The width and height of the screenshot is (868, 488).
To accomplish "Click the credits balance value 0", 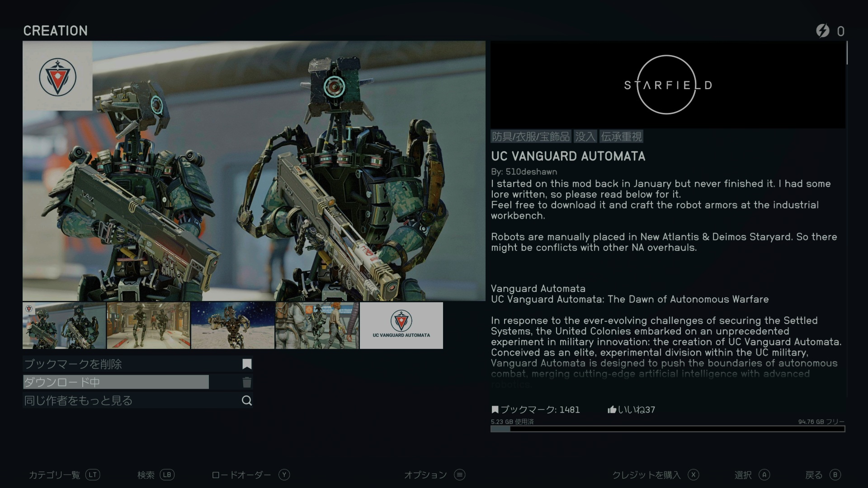I will (x=840, y=31).
